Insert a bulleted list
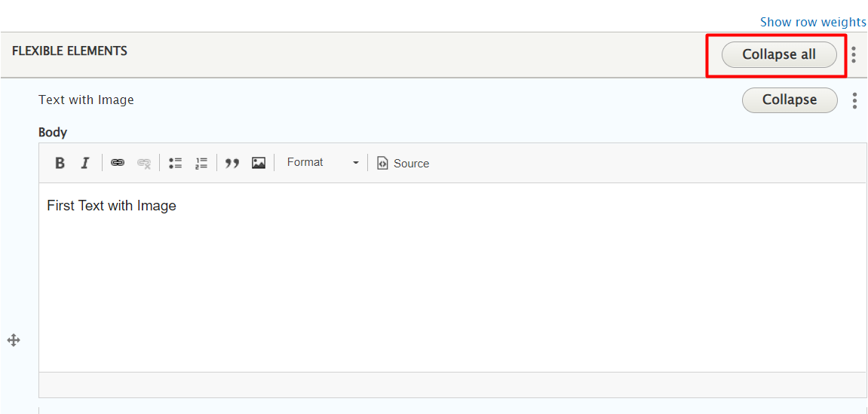The width and height of the screenshot is (868, 414). point(176,163)
